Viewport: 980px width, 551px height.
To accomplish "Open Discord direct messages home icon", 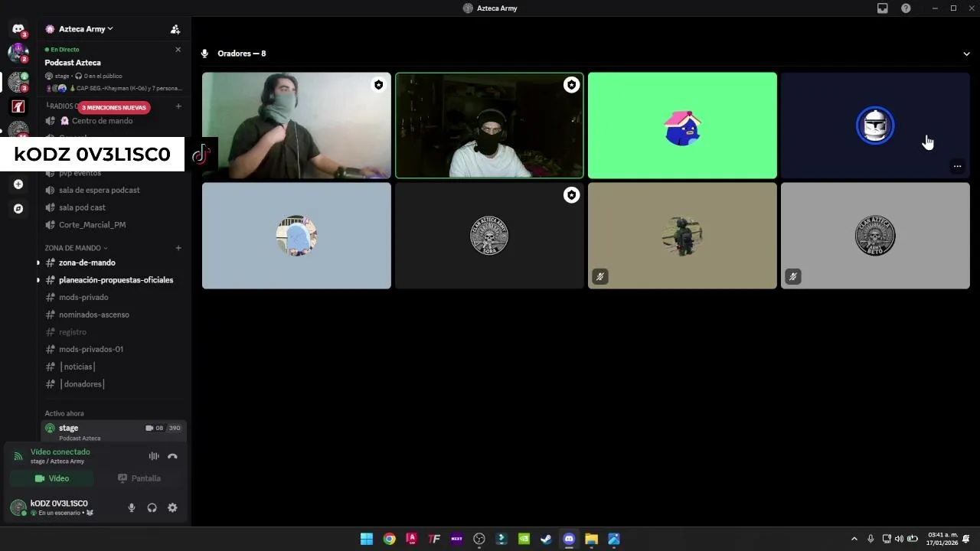I will point(18,29).
